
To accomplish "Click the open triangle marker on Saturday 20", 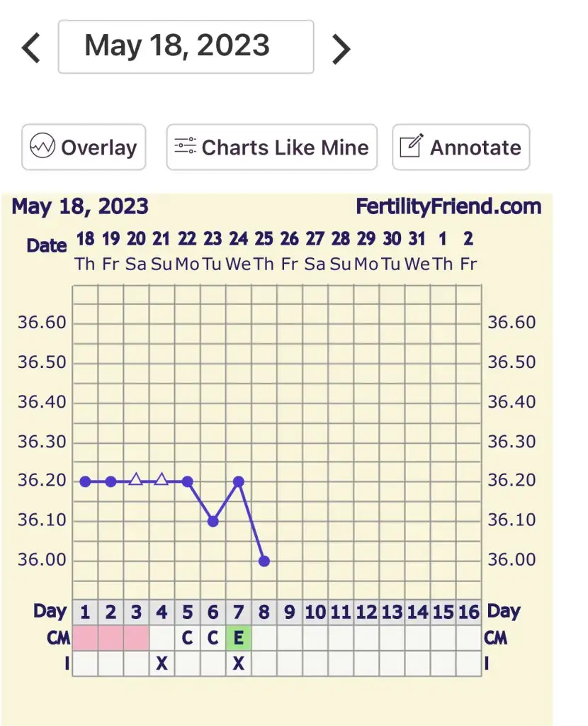I will tap(136, 480).
